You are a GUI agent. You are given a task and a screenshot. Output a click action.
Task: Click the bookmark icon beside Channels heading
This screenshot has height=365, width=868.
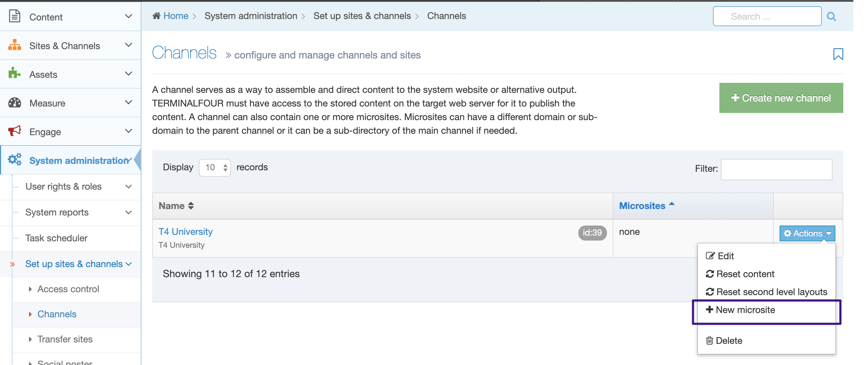click(838, 54)
